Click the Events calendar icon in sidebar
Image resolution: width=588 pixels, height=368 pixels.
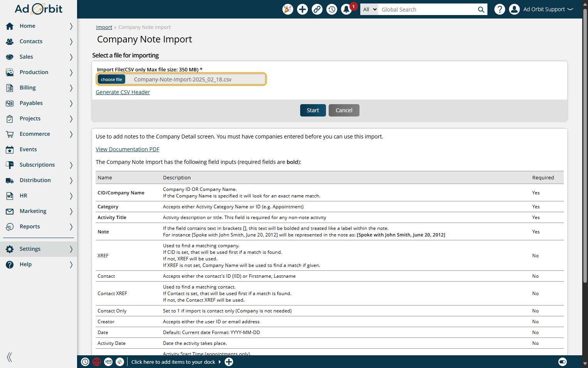[x=10, y=149]
